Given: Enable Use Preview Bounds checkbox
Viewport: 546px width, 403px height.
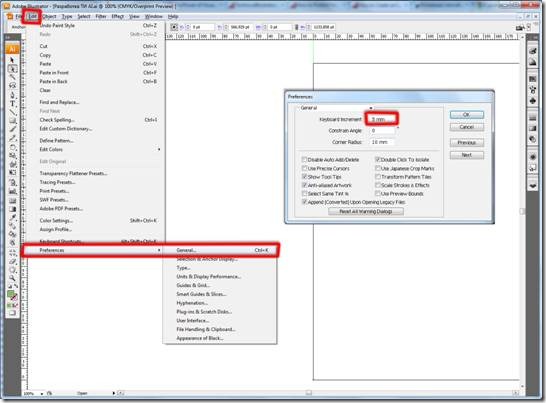Looking at the screenshot, I should point(377,193).
